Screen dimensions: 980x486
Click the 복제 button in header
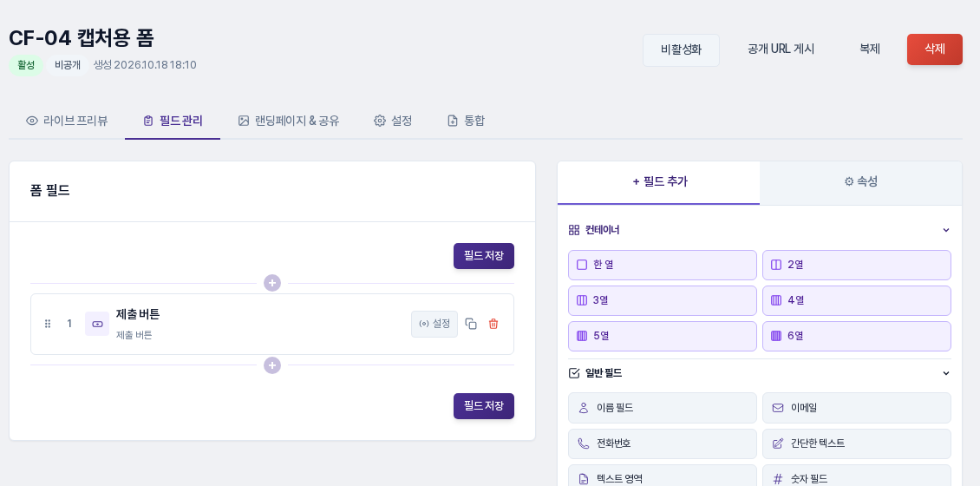click(x=869, y=49)
